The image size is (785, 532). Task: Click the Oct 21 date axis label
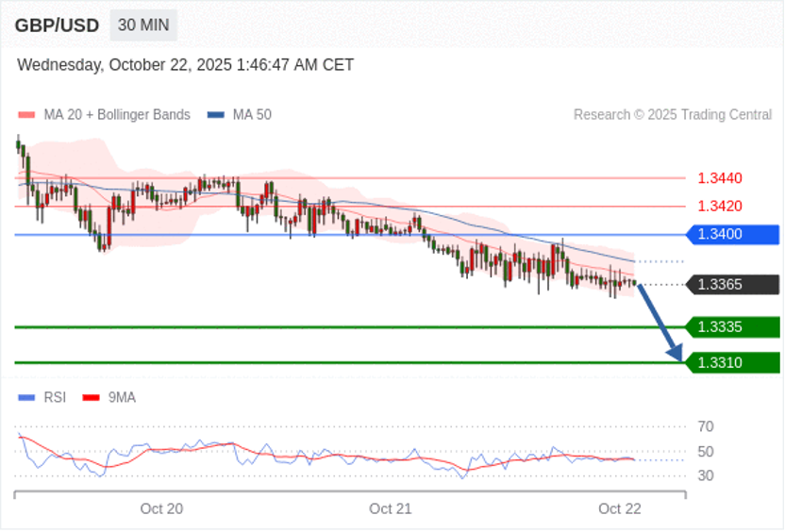pyautogui.click(x=390, y=509)
